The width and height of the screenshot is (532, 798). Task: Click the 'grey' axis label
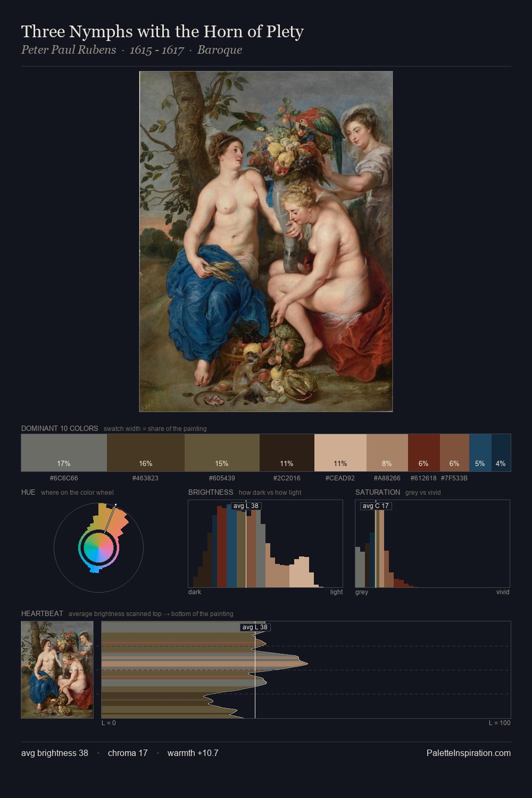click(362, 592)
